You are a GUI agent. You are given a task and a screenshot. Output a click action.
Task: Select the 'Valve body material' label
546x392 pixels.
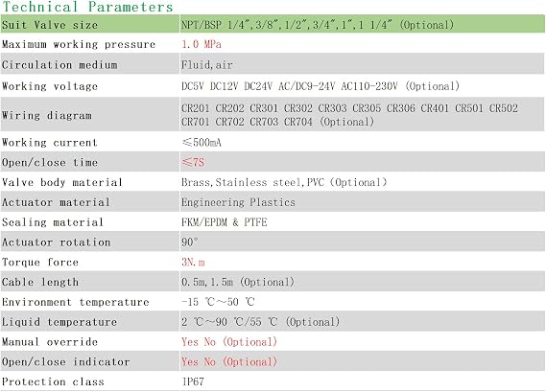(62, 183)
